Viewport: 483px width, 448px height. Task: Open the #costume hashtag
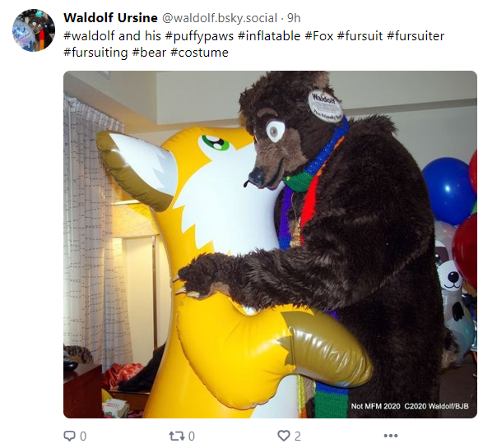(x=199, y=53)
